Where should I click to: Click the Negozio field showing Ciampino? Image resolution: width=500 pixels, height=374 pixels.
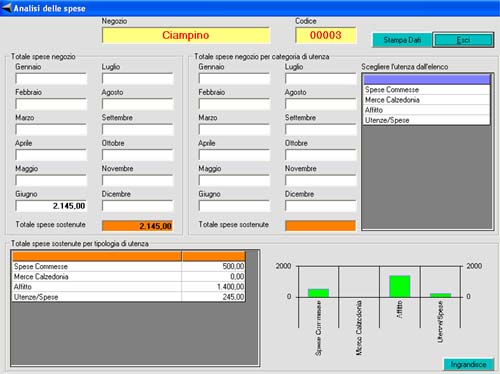pos(186,35)
